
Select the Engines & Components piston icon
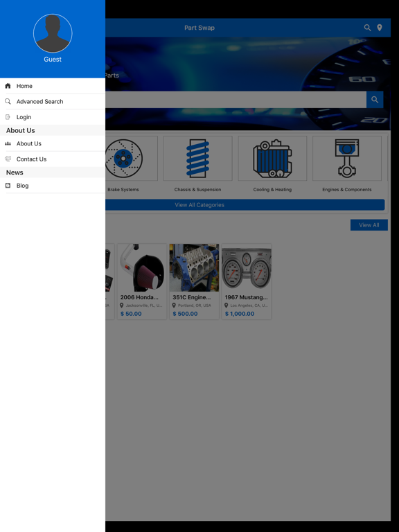coord(347,159)
